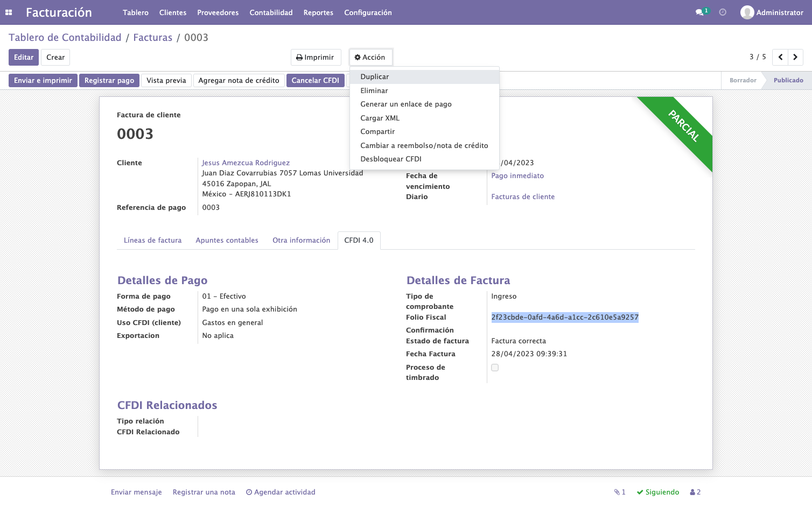812x508 pixels.
Task: Click the Administrator avatar icon
Action: click(x=747, y=12)
